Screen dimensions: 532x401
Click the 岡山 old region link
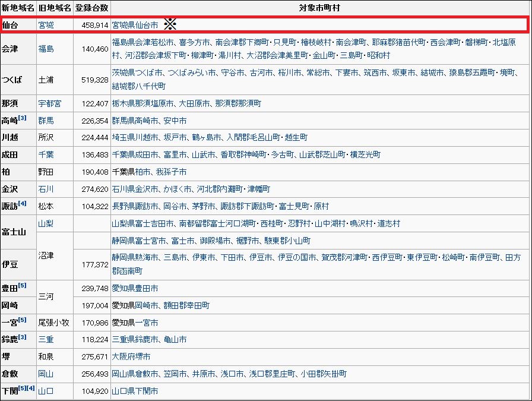click(x=46, y=374)
